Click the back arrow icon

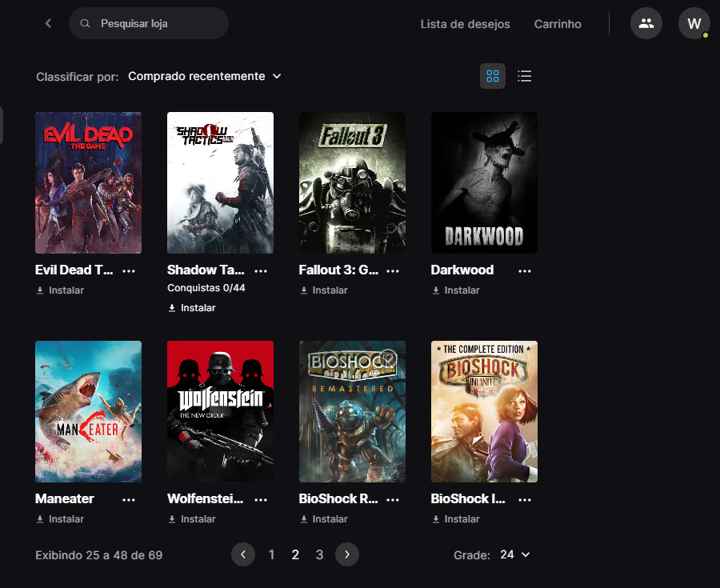[48, 24]
